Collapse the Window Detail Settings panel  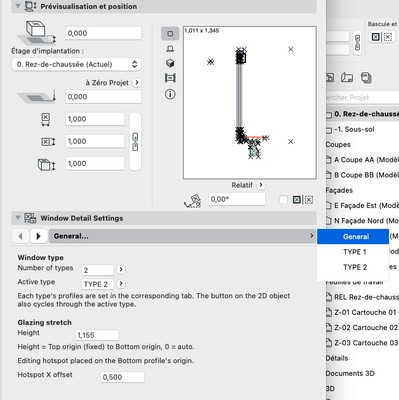click(18, 218)
